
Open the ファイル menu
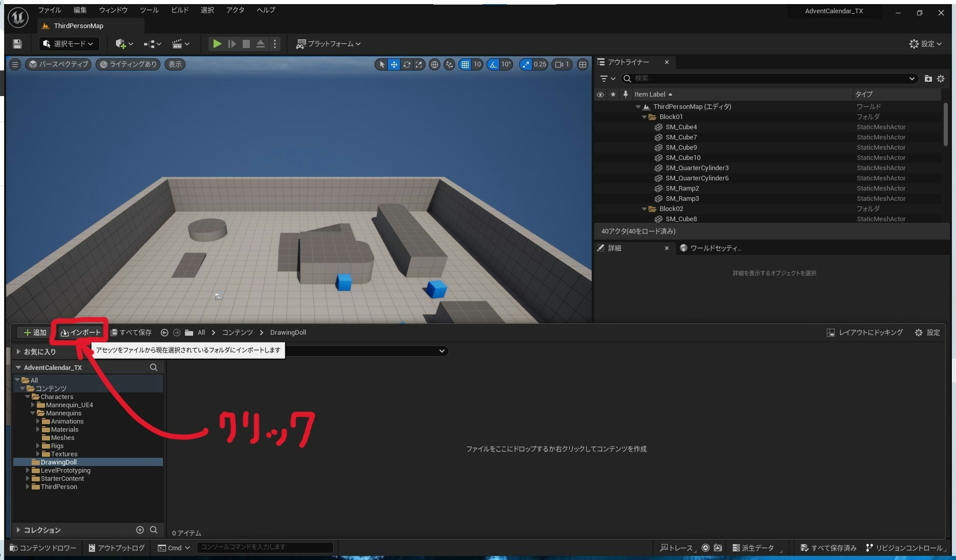(50, 10)
